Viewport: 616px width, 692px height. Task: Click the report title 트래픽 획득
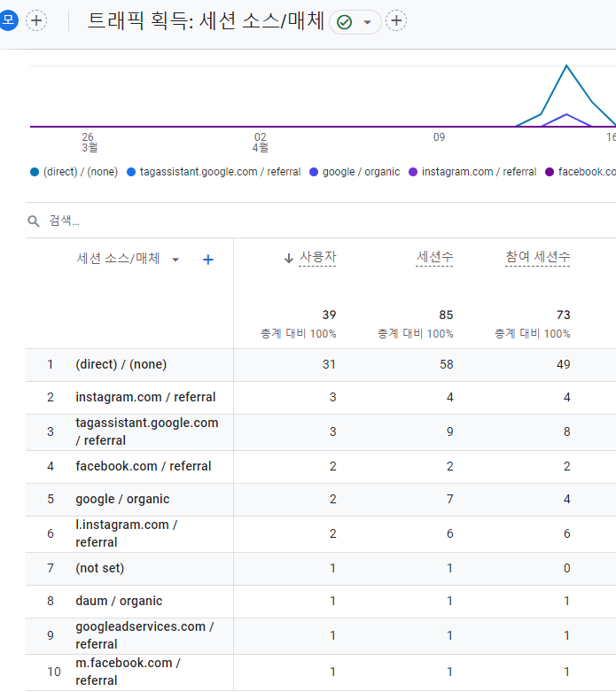(x=206, y=21)
